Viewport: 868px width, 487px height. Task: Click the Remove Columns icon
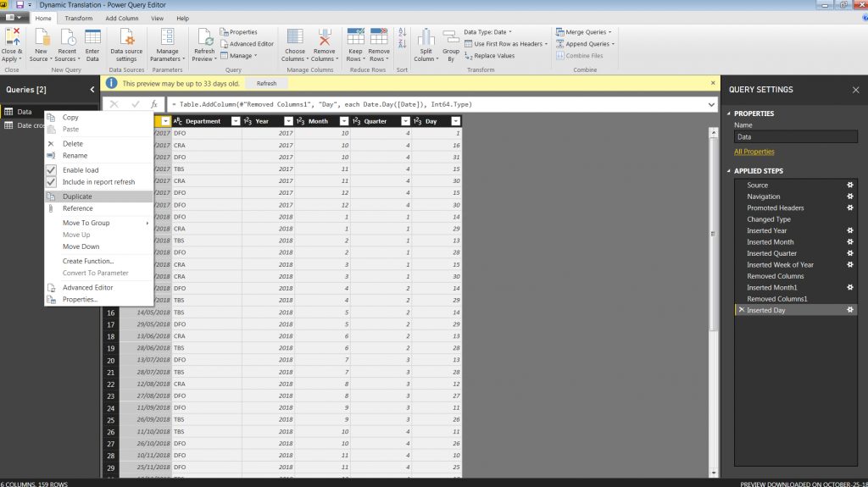point(324,39)
